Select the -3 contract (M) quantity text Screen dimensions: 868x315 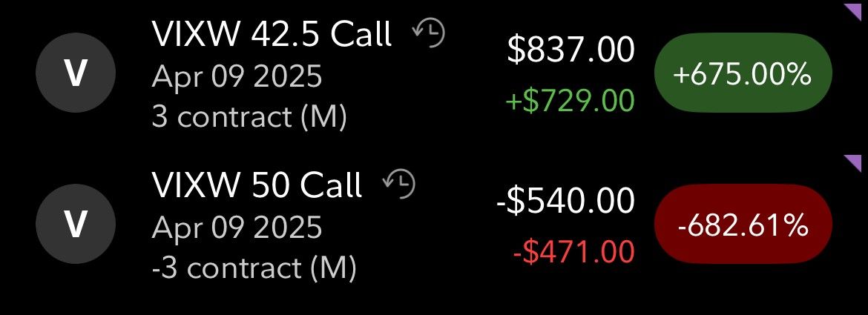[254, 268]
